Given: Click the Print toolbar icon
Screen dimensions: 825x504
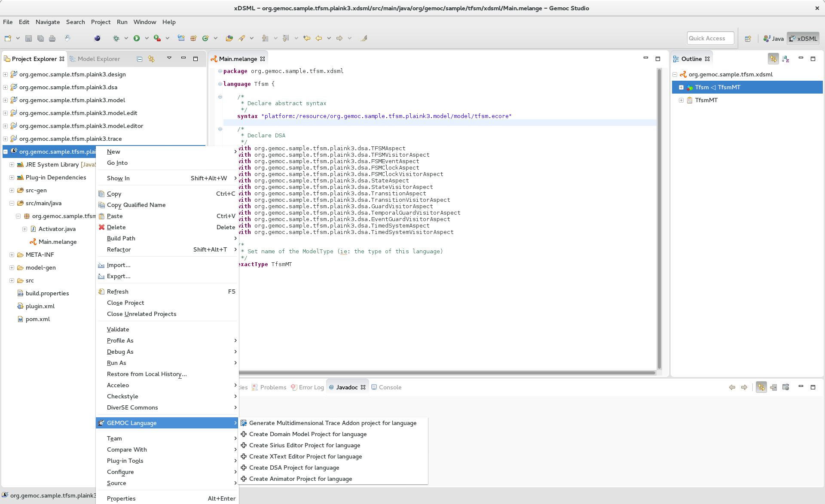Looking at the screenshot, I should (x=52, y=38).
